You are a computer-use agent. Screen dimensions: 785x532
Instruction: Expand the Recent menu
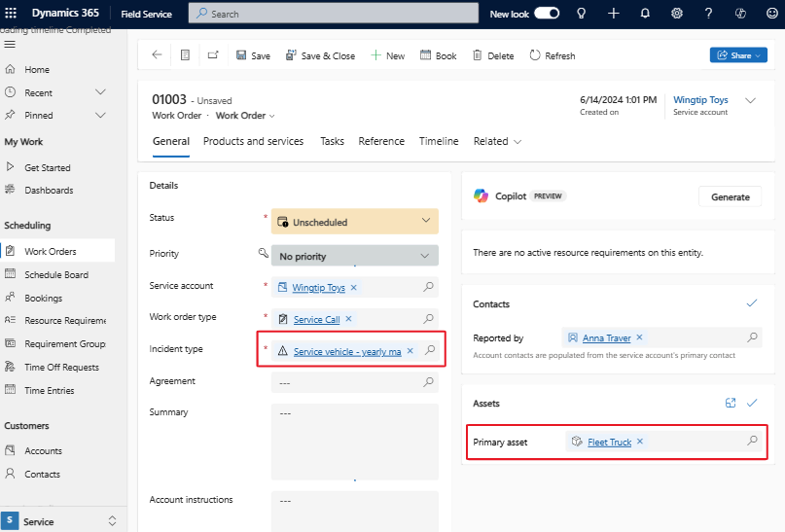[100, 92]
